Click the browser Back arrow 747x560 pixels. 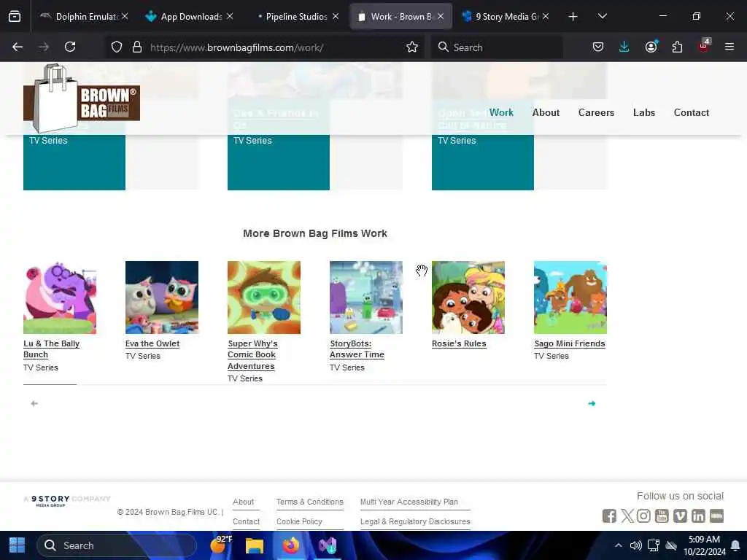(18, 47)
